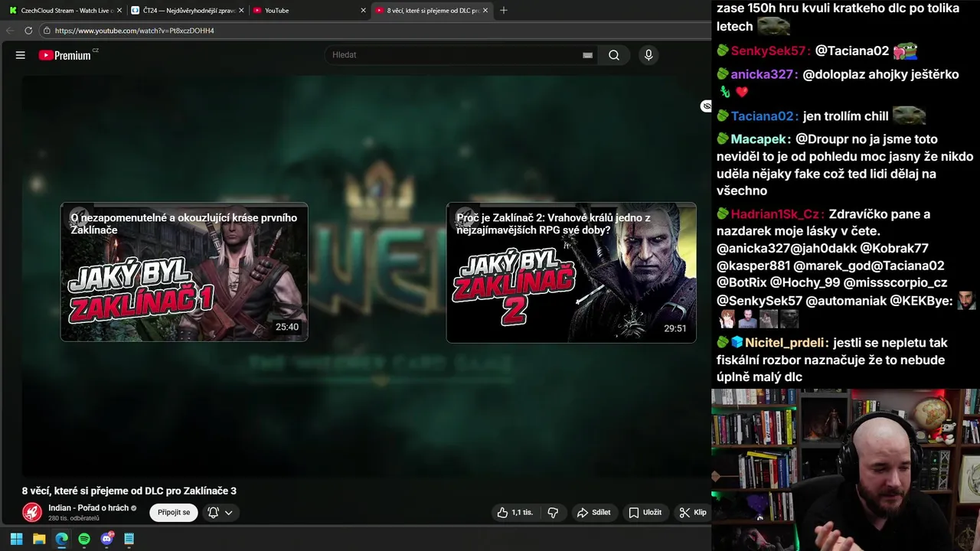Click the Zaklínač 1 video title text
980x551 pixels.
(184, 223)
